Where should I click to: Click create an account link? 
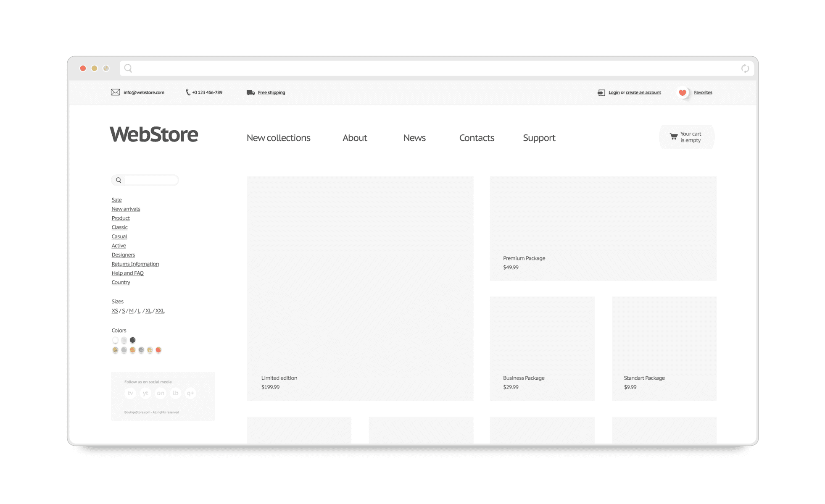point(643,92)
